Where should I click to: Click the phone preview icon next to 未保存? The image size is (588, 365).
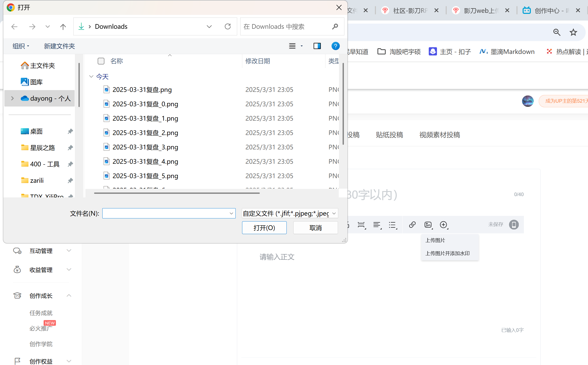coord(514,225)
